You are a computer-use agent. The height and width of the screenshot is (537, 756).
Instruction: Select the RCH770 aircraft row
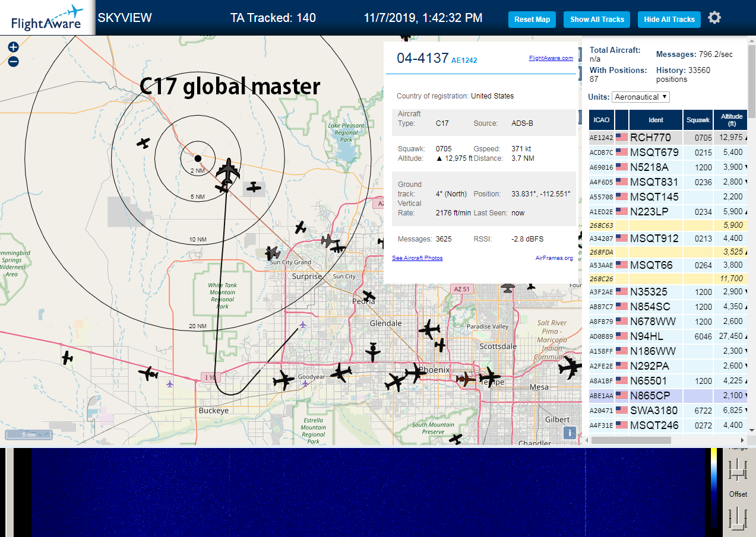click(669, 138)
